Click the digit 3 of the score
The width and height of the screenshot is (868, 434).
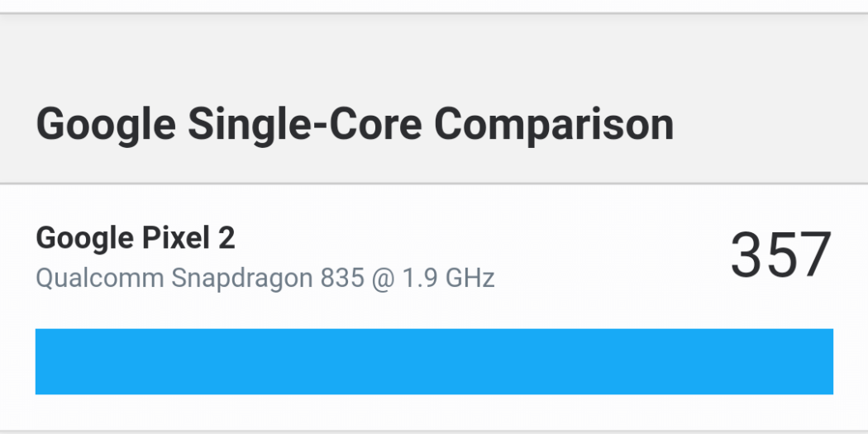pos(747,255)
